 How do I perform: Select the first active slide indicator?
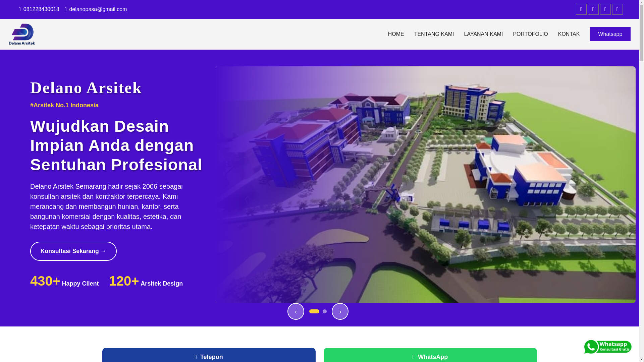point(314,311)
